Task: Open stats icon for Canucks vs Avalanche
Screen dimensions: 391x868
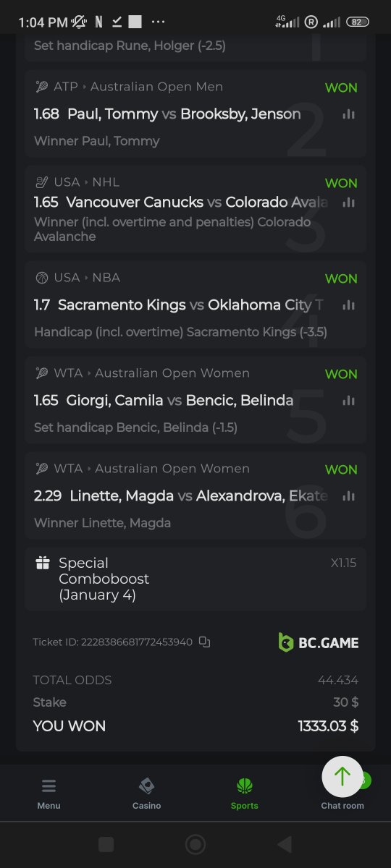Action: (349, 203)
